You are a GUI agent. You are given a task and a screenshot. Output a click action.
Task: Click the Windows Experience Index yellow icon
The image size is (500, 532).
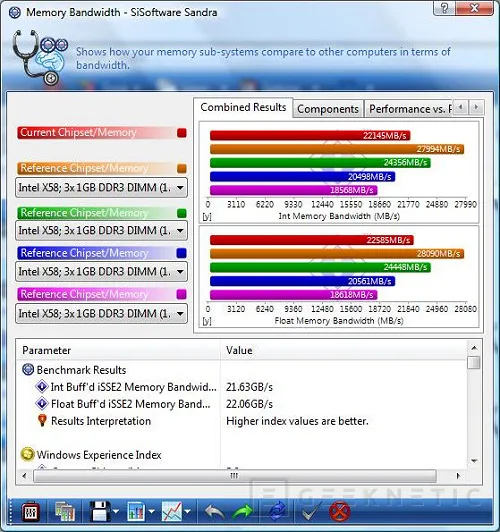[27, 454]
